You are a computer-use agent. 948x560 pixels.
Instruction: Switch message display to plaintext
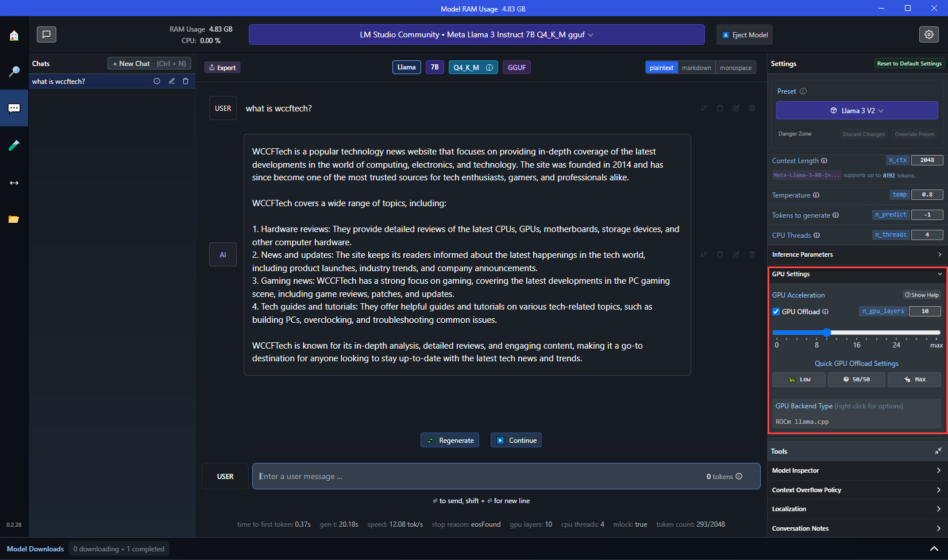point(661,68)
